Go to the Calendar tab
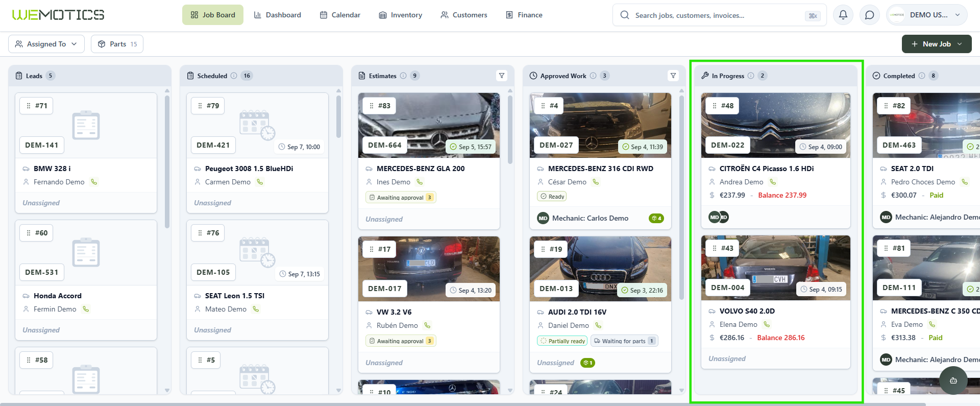The height and width of the screenshot is (406, 980). tap(340, 15)
